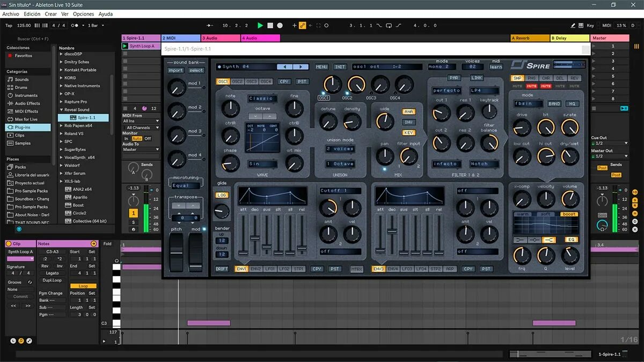The image size is (644, 362).
Task: Lower the oscillator octave with the down arrow
Action: click(x=256, y=116)
